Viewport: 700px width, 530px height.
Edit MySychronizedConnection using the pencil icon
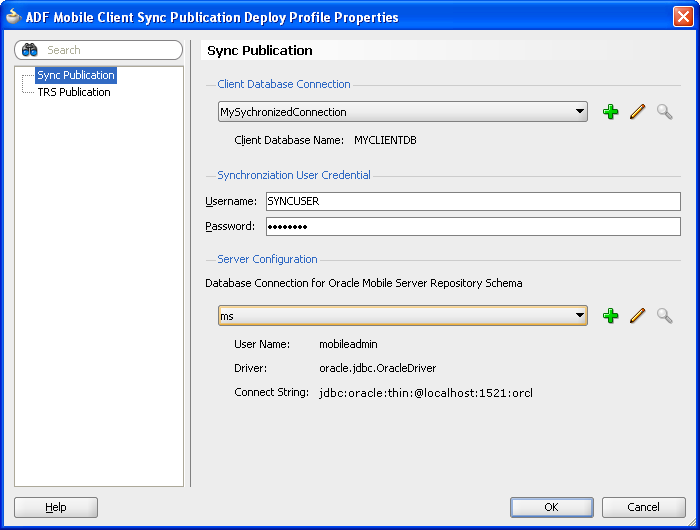(x=638, y=112)
